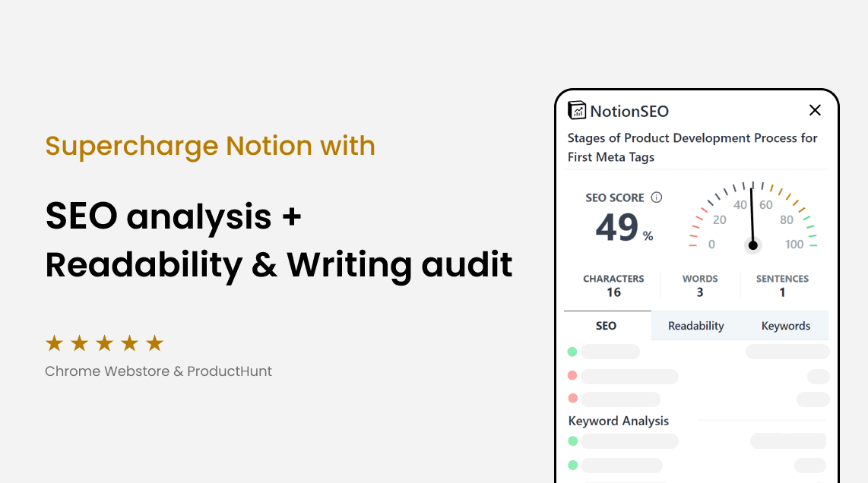Switch to the Keywords tab
This screenshot has height=483, width=868.
pos(785,326)
